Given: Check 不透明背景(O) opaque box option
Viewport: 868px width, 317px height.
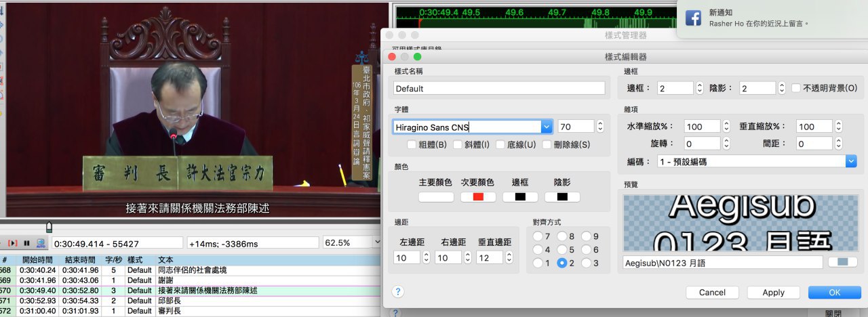Looking at the screenshot, I should 797,88.
